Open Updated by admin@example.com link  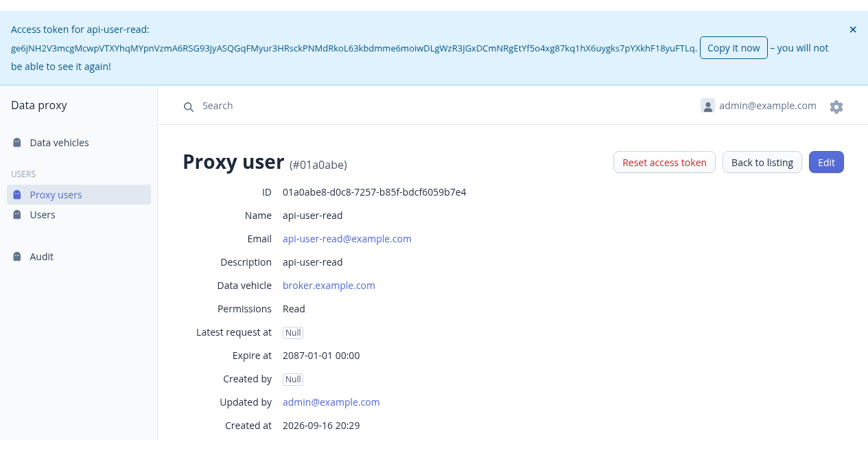(x=331, y=402)
